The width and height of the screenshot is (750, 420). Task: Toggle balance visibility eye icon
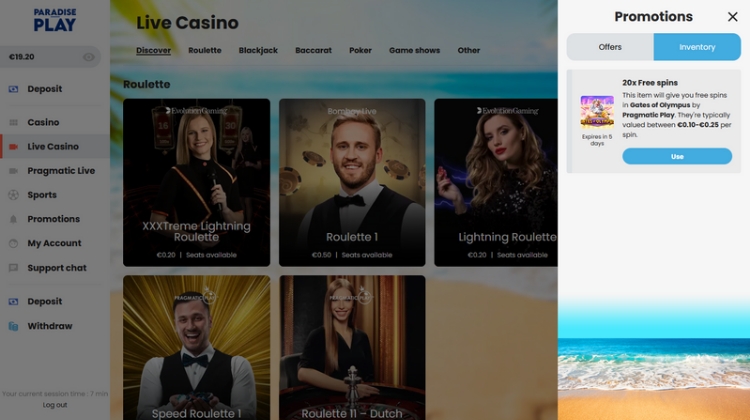[88, 57]
